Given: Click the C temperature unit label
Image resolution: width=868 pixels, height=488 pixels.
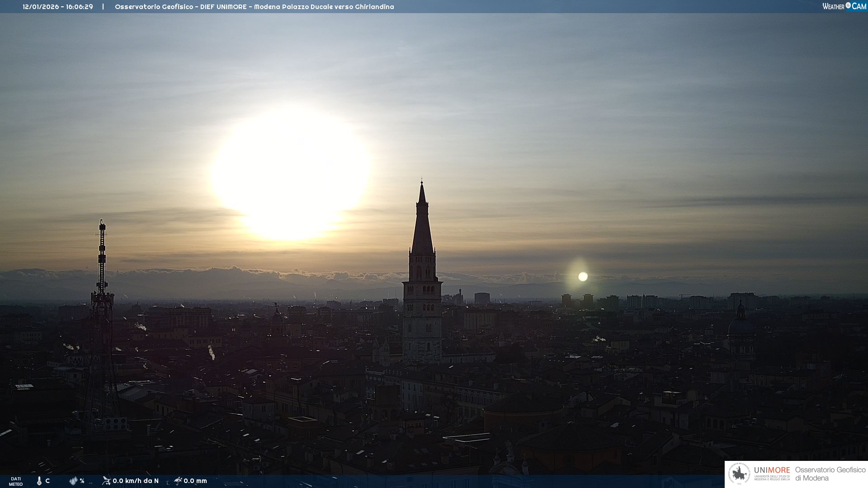Looking at the screenshot, I should [47, 481].
